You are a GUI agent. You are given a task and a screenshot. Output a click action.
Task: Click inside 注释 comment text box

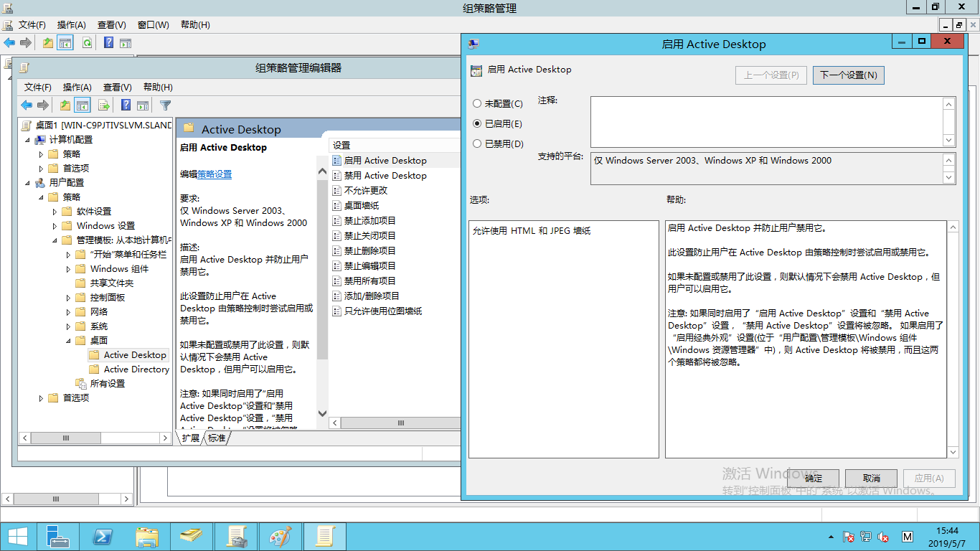[766, 123]
